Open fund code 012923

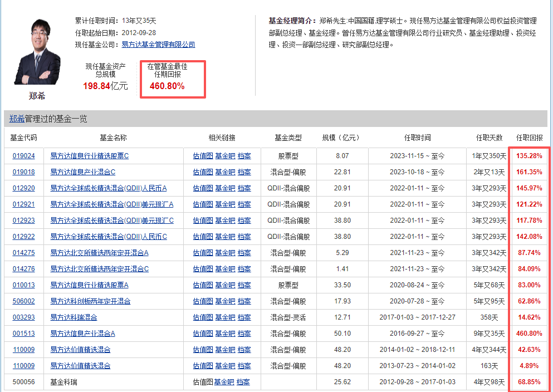tap(23, 220)
